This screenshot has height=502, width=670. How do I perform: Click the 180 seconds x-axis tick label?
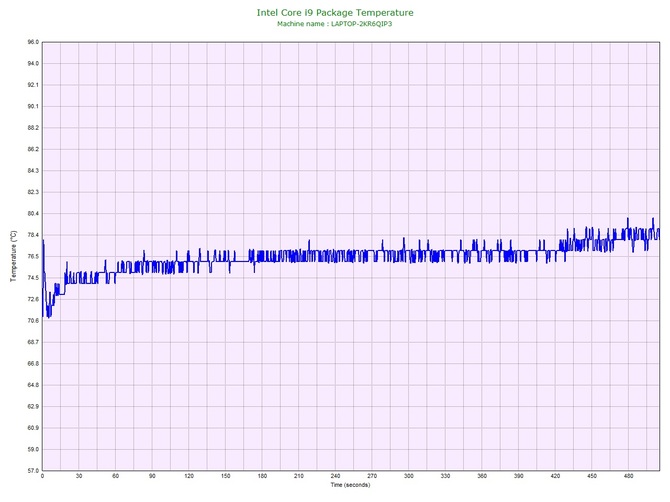(x=262, y=476)
